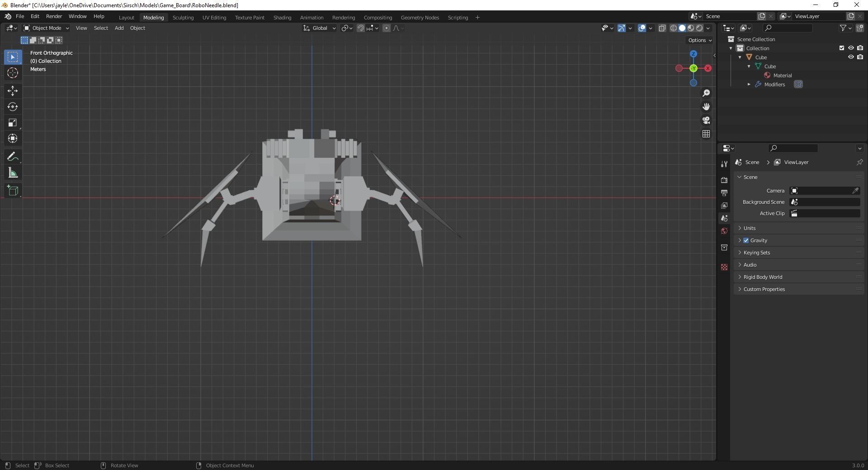This screenshot has height=470, width=868.
Task: Select the Move tool
Action: [x=13, y=91]
